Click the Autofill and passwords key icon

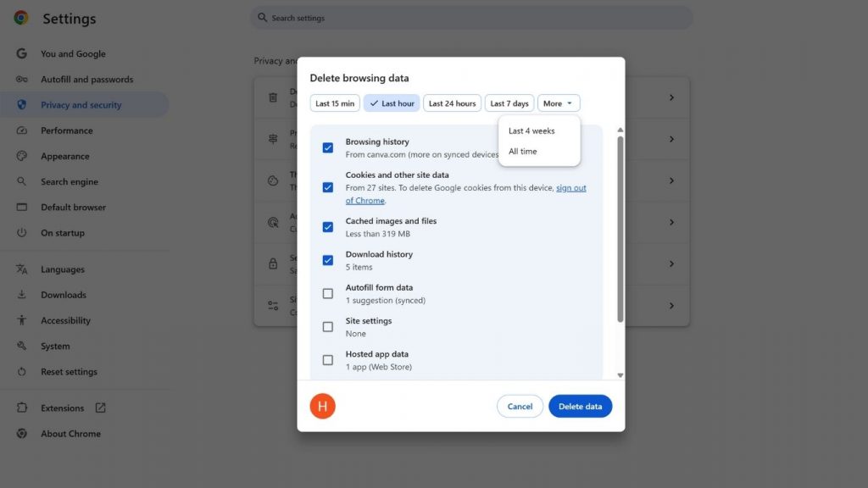22,80
